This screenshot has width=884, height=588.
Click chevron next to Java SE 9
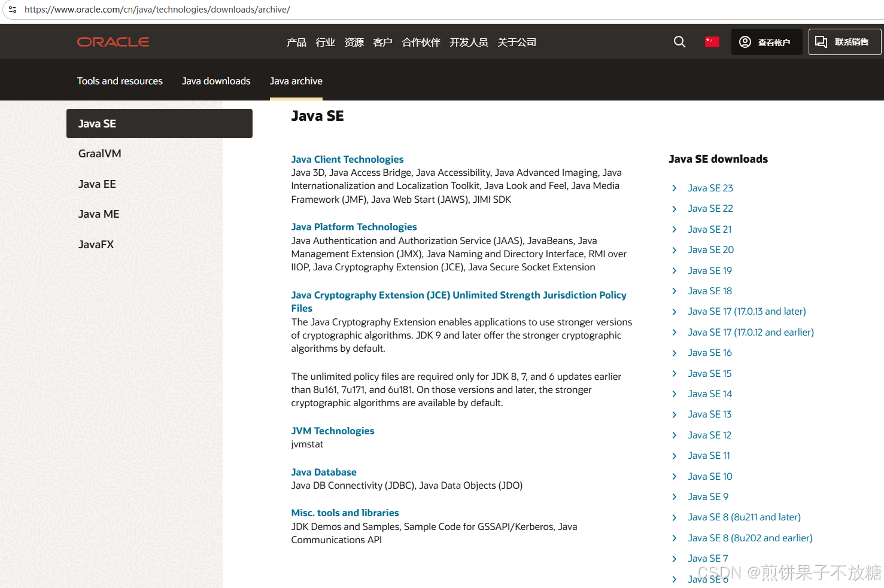[x=675, y=497]
